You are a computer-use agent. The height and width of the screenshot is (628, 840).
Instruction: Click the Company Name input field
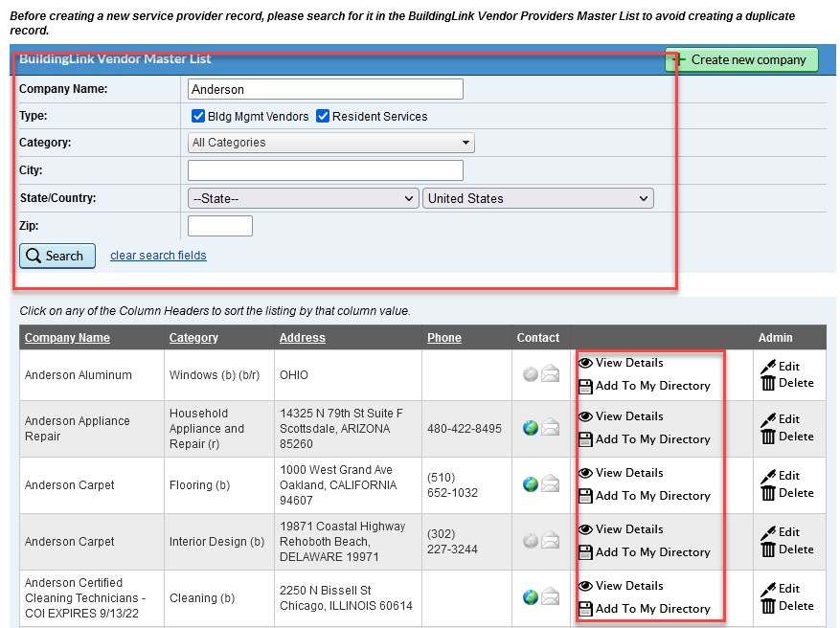pos(326,89)
